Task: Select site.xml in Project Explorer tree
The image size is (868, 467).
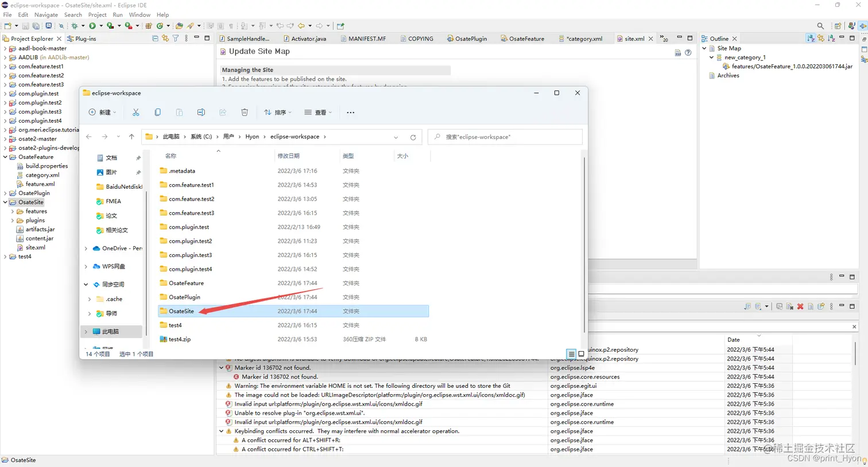Action: click(35, 248)
